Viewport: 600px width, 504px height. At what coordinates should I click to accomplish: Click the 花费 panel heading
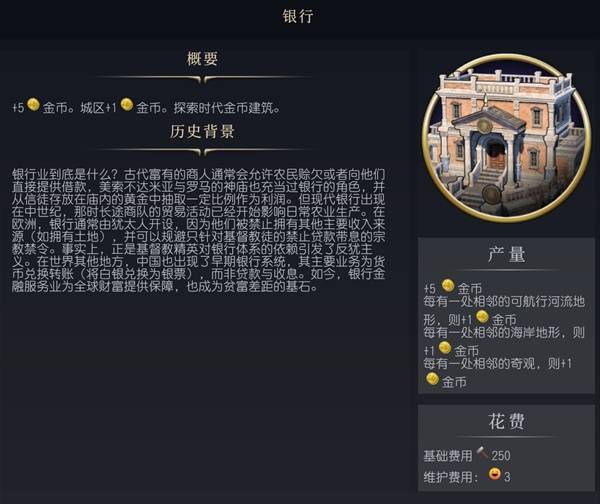click(506, 421)
